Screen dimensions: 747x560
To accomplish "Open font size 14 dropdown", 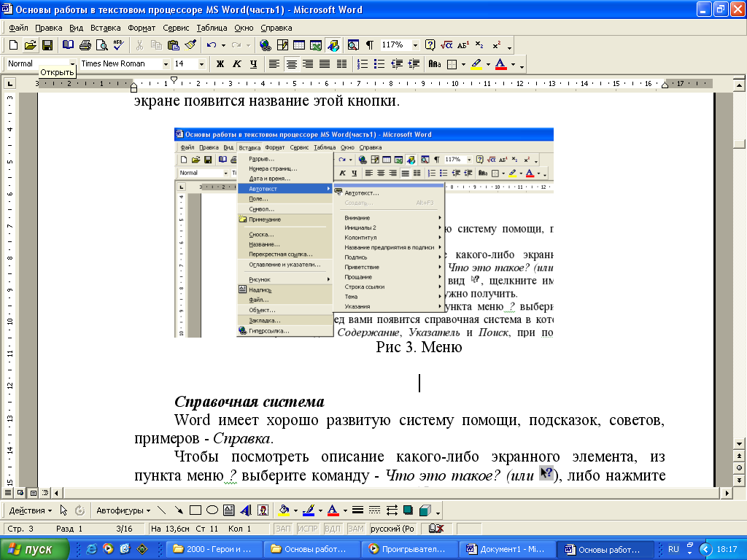I will tap(201, 64).
